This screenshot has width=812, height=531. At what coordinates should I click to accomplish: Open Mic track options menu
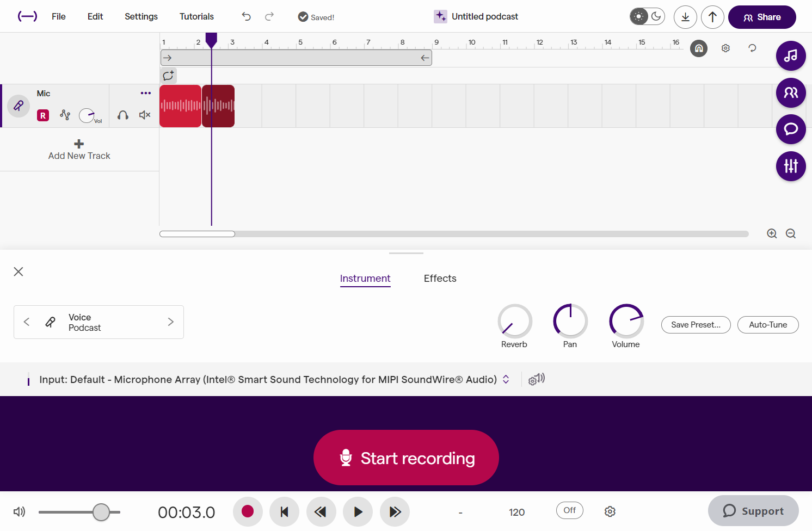(145, 93)
